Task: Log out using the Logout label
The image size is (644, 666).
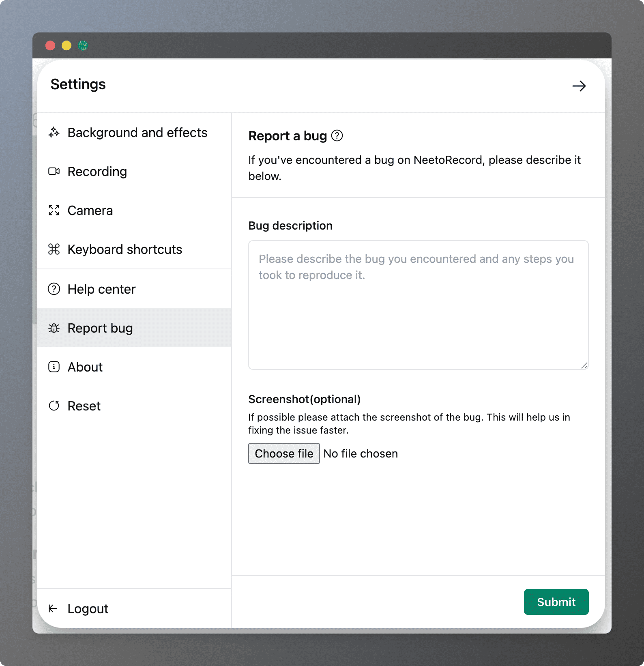Action: (88, 609)
